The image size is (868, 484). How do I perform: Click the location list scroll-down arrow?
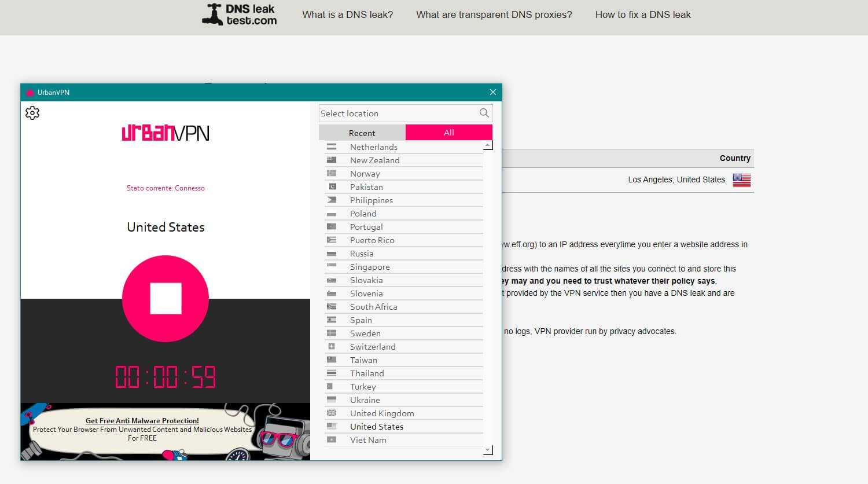point(488,450)
